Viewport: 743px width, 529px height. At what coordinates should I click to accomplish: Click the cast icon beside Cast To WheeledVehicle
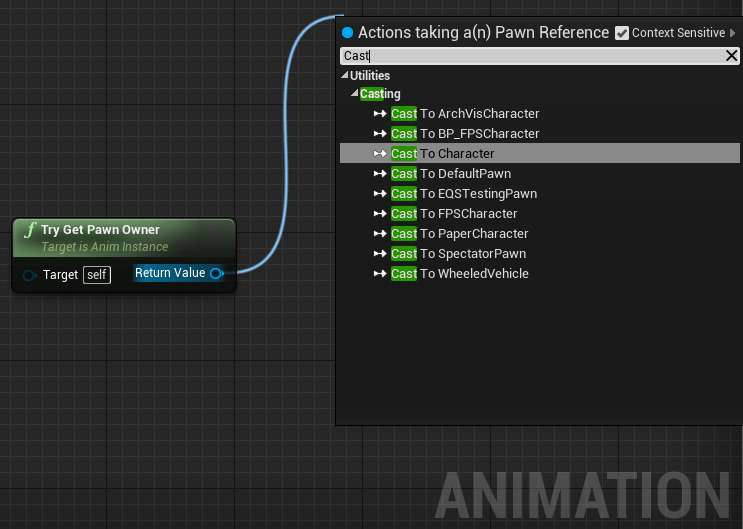tap(380, 274)
